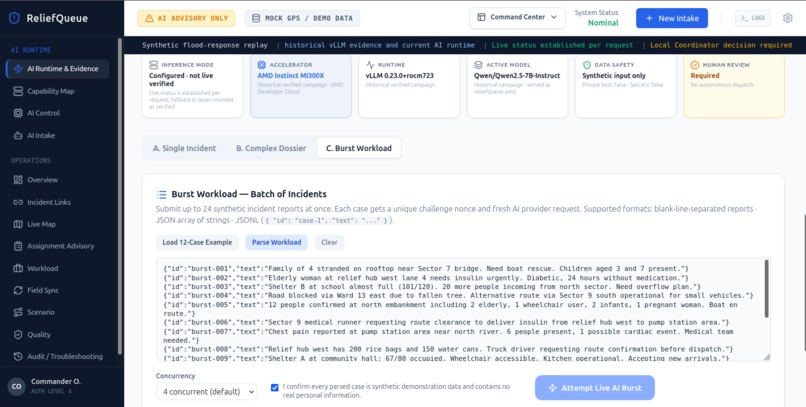
Task: Click the Inference Mode card icon
Action: (153, 65)
